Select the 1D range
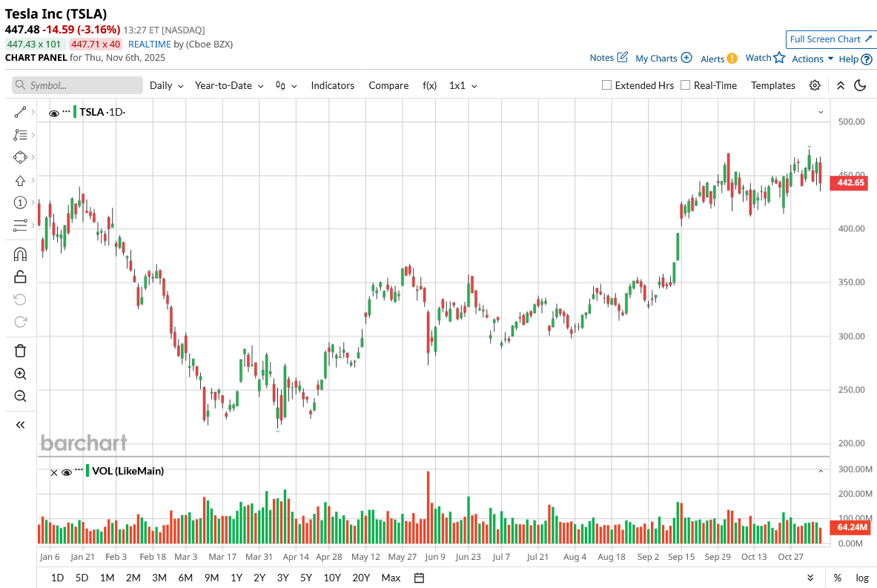The image size is (877, 588). click(57, 578)
